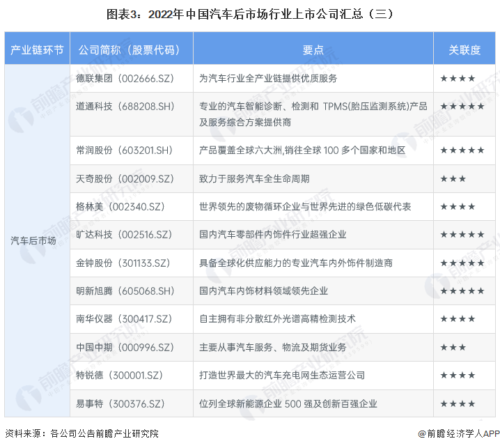The image size is (500, 448).
Task: Click the text '自主拥有非分散红外光谱高精检测技术'
Action: coord(277,319)
